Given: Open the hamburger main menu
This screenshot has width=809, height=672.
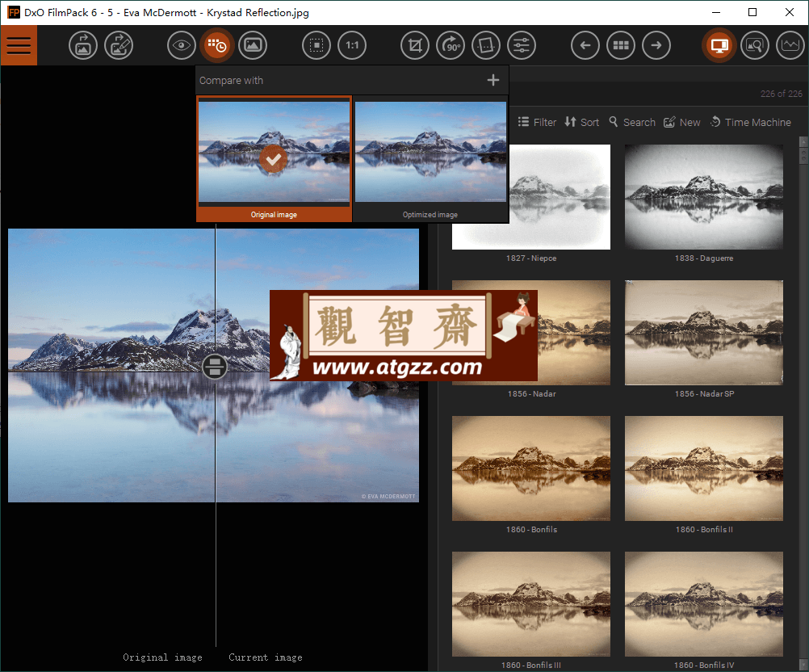Looking at the screenshot, I should tap(19, 45).
